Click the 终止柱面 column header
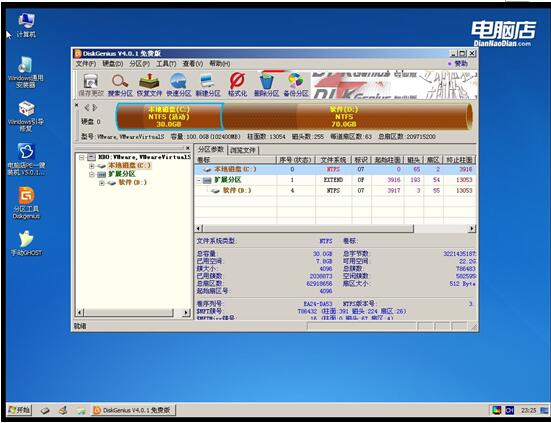The image size is (551, 423). (x=460, y=160)
